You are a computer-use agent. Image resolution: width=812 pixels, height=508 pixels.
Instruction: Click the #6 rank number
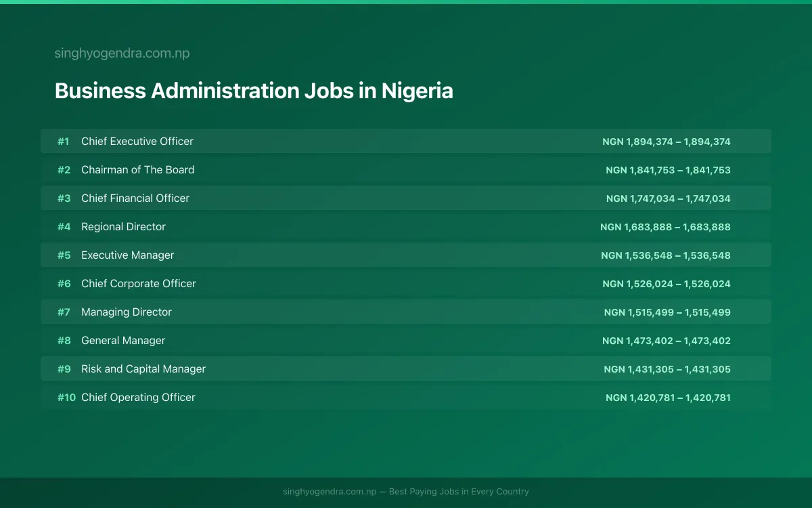tap(64, 284)
